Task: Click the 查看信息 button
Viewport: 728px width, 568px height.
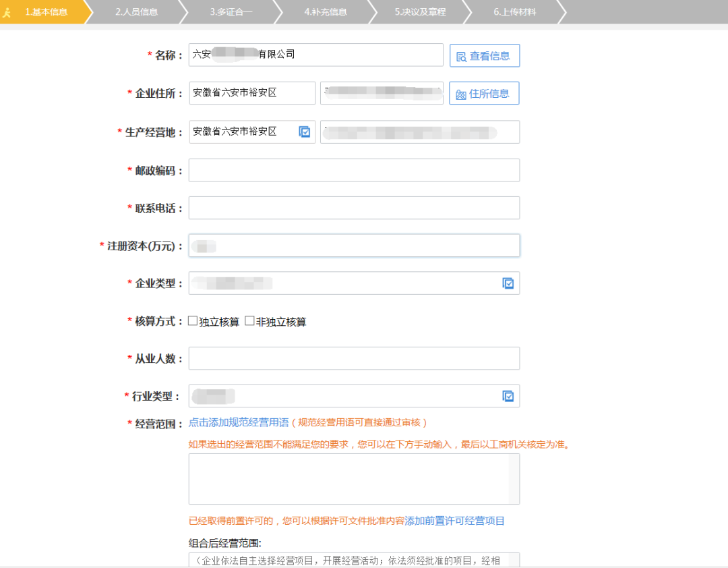Action: pos(484,56)
